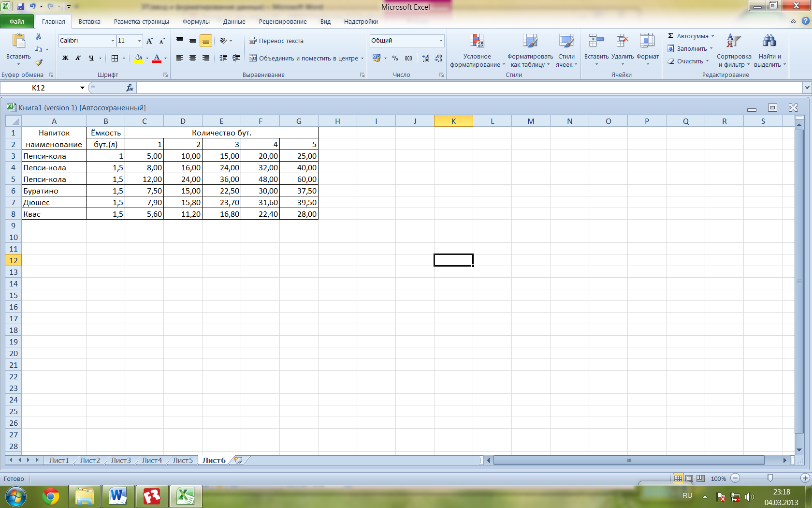Open the Разметка страницы tab
Image resolution: width=812 pixels, height=508 pixels.
tap(142, 21)
